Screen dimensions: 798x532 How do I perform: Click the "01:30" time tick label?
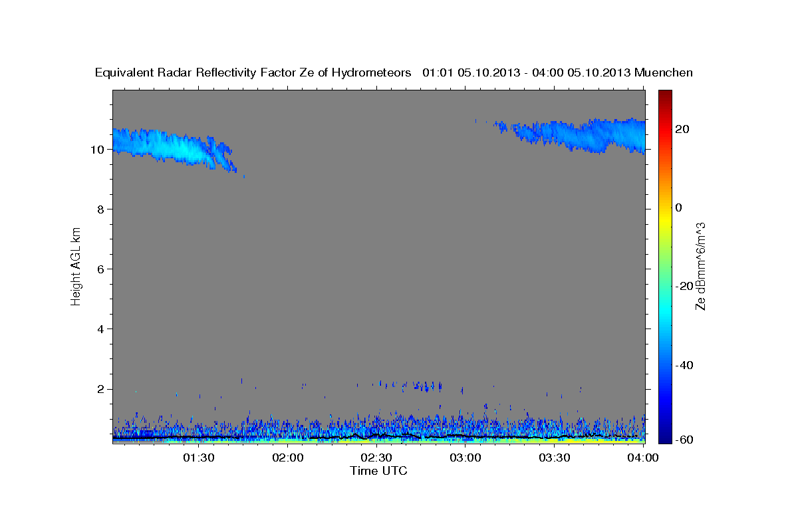198,458
